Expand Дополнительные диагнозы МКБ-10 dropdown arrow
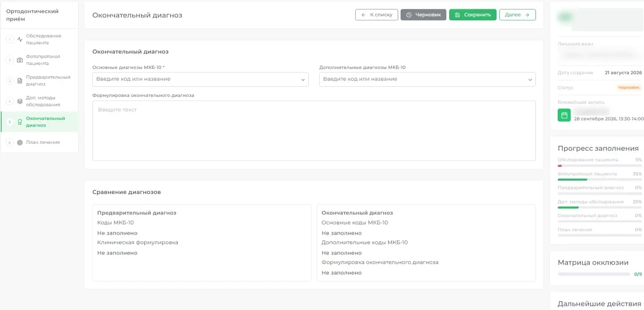Viewport: 644px width, 310px height. click(x=530, y=80)
